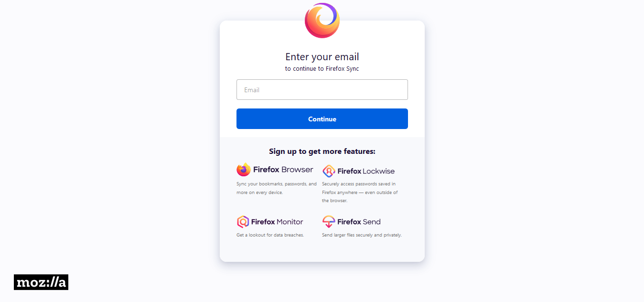Select the Firefox Monitor wordmark

coord(277,222)
